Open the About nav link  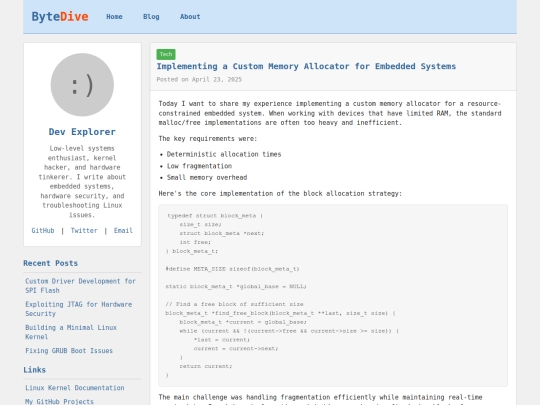click(190, 17)
